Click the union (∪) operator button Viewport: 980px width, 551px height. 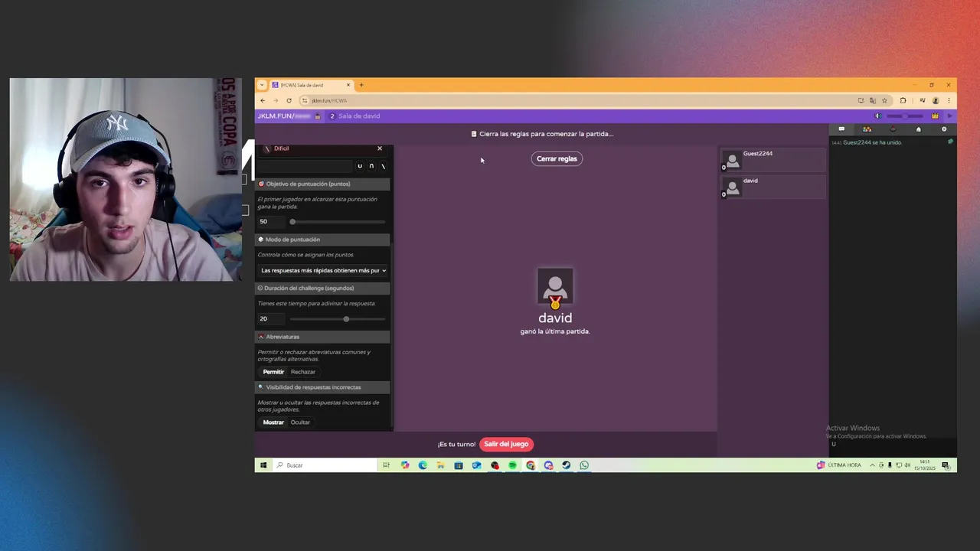(x=360, y=166)
